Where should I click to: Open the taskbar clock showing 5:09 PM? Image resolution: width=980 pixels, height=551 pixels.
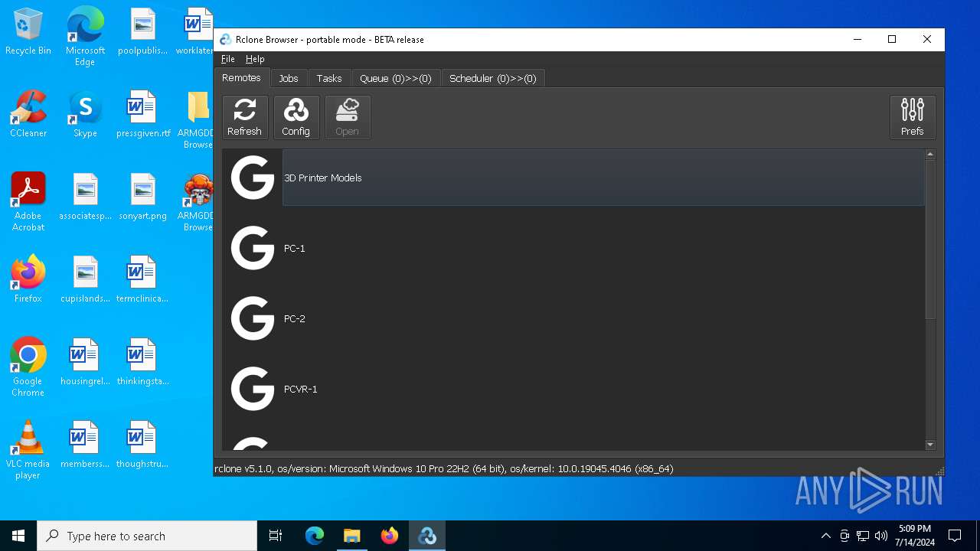[x=915, y=536]
